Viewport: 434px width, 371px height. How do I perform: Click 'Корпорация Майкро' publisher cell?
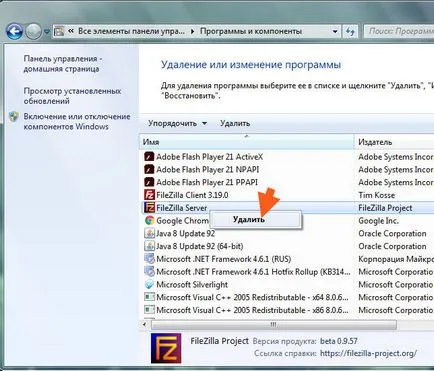396,259
